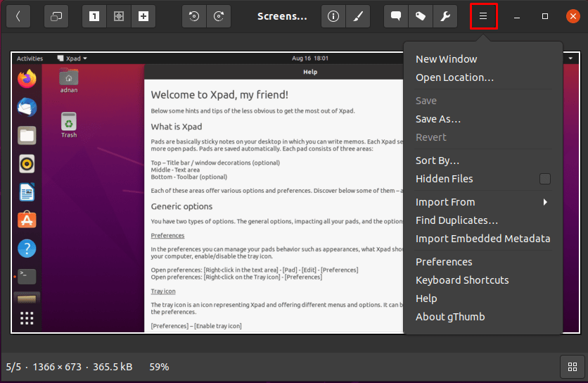Click Ubuntu Software icon in pictured dock
The height and width of the screenshot is (383, 588).
coord(27,220)
